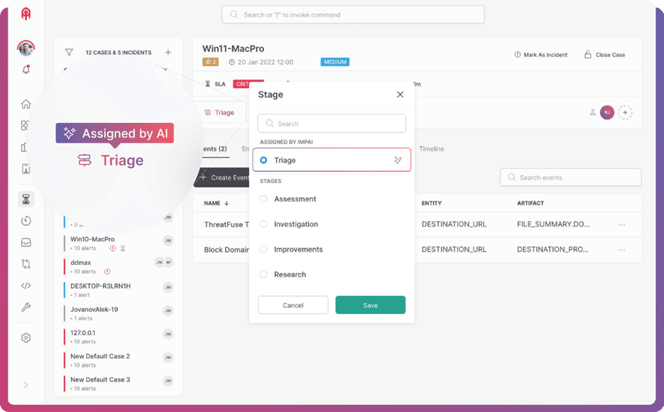664x412 pixels.
Task: Open the notifications bell in the sidebar
Action: tap(26, 69)
